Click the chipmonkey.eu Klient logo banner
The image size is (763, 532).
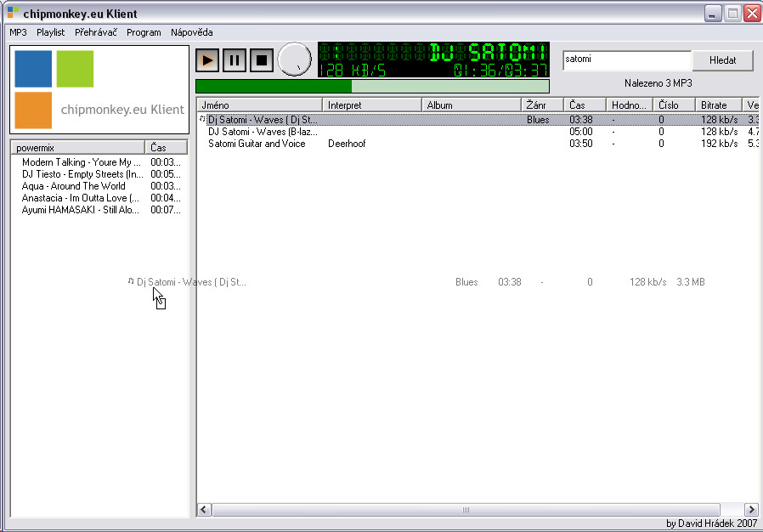click(99, 89)
